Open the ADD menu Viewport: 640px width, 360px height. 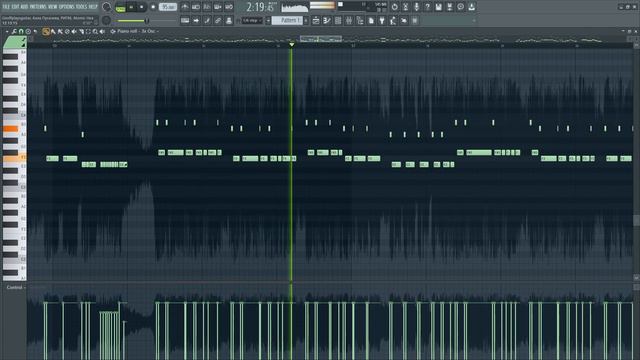click(24, 7)
